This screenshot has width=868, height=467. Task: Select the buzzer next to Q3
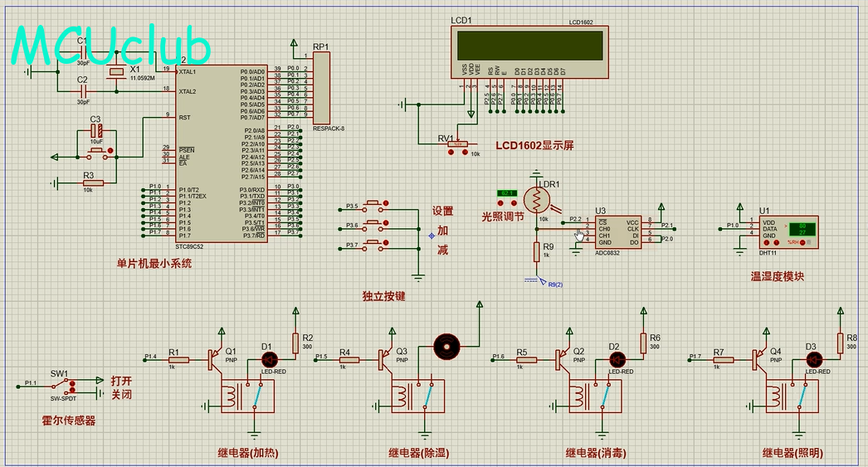click(x=446, y=345)
